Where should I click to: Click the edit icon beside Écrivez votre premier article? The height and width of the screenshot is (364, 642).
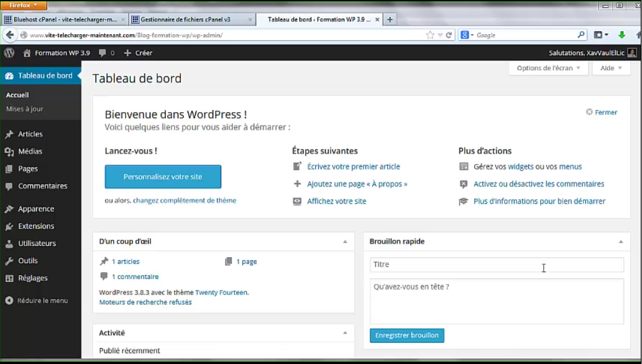[x=297, y=166]
